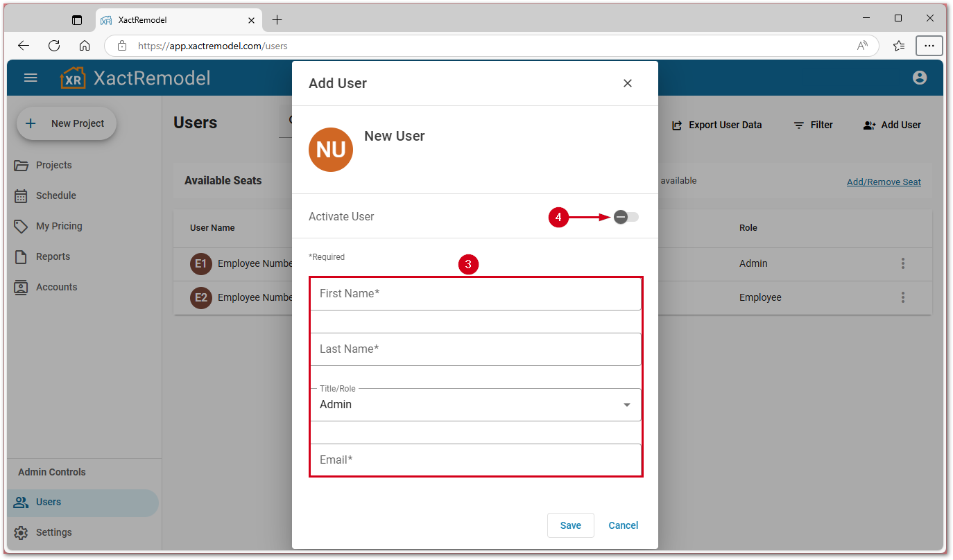953x560 pixels.
Task: Close the Add User dialog
Action: click(628, 83)
